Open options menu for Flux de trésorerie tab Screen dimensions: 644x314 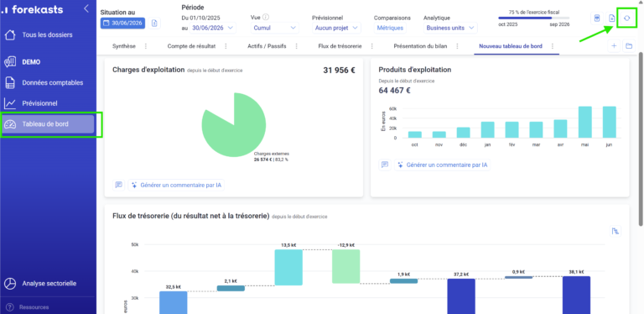[x=371, y=46]
